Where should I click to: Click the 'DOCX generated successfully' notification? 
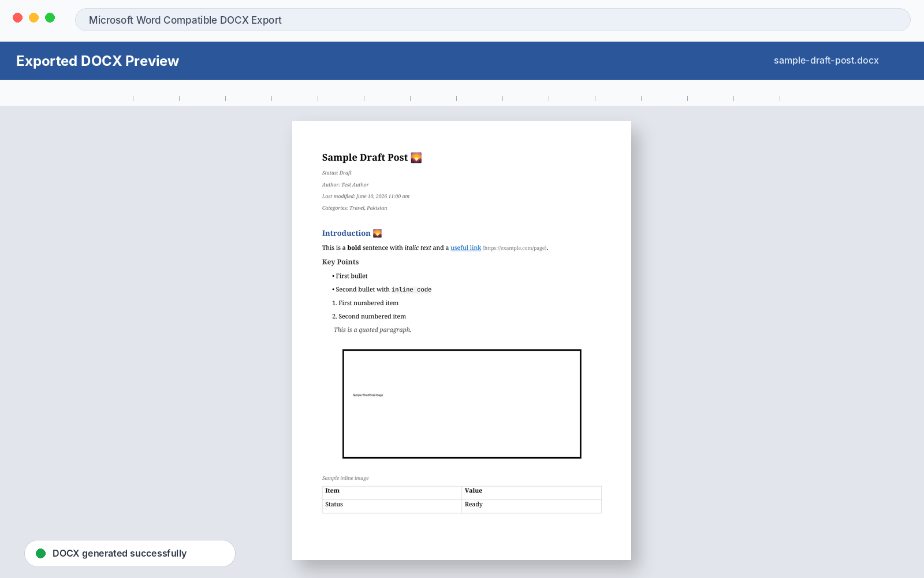130,553
